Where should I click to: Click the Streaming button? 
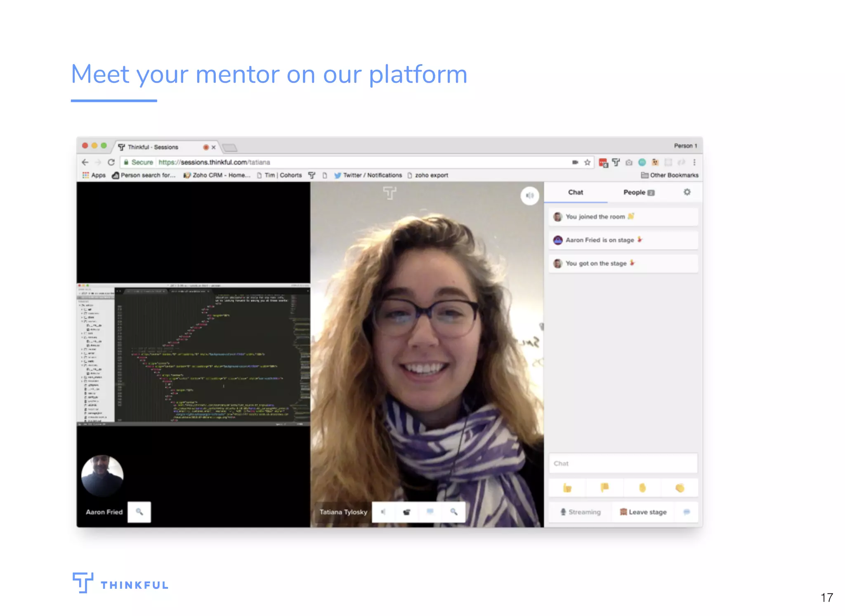pos(581,512)
